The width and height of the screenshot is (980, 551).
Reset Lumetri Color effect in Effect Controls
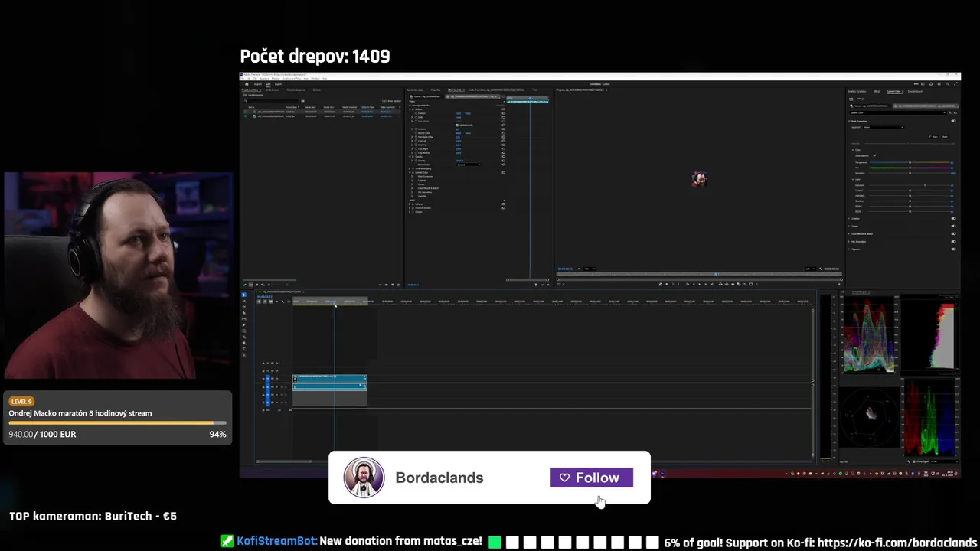click(504, 172)
